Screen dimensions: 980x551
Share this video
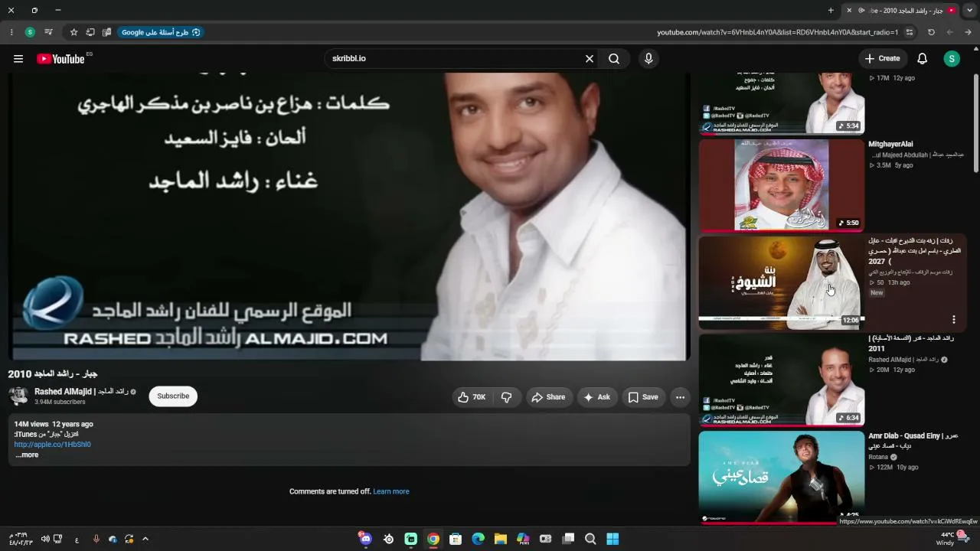tap(548, 397)
